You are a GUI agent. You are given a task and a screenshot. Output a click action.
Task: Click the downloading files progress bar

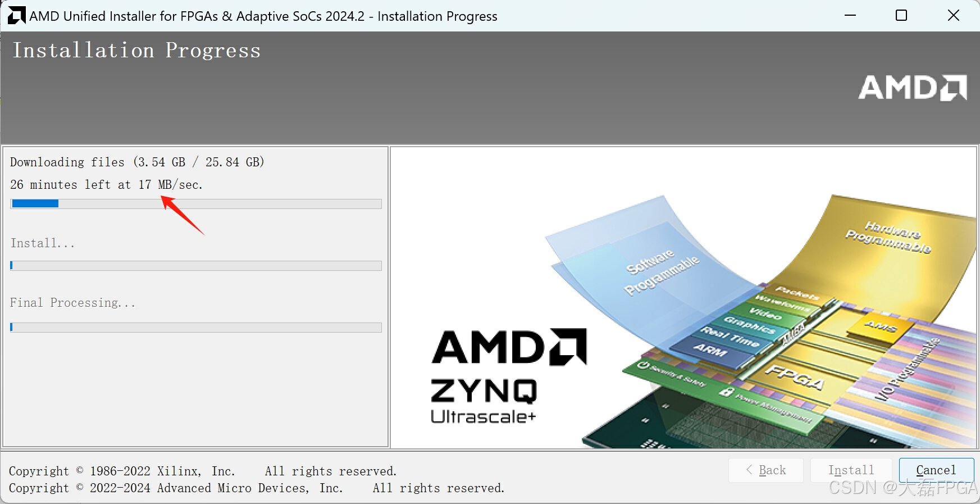[x=196, y=203]
